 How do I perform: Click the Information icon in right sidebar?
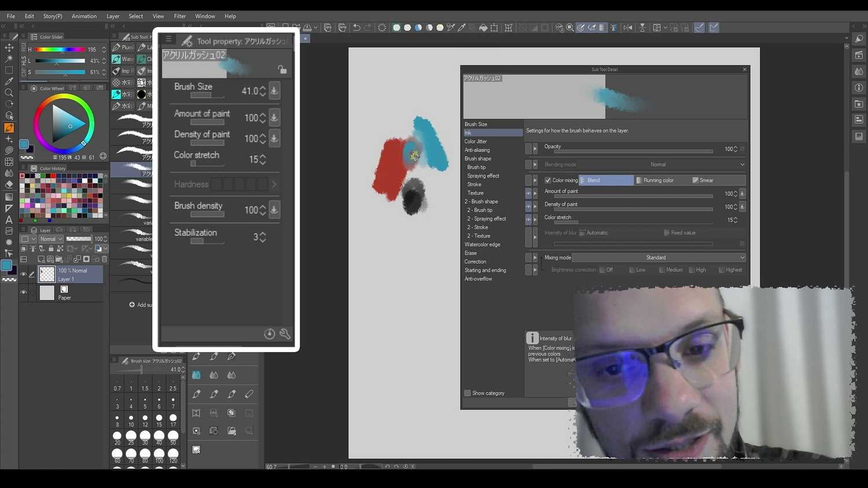click(x=859, y=88)
